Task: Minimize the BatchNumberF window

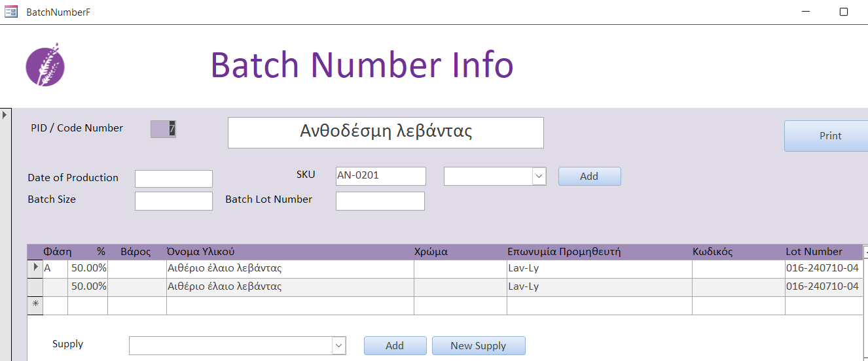Action: point(807,12)
